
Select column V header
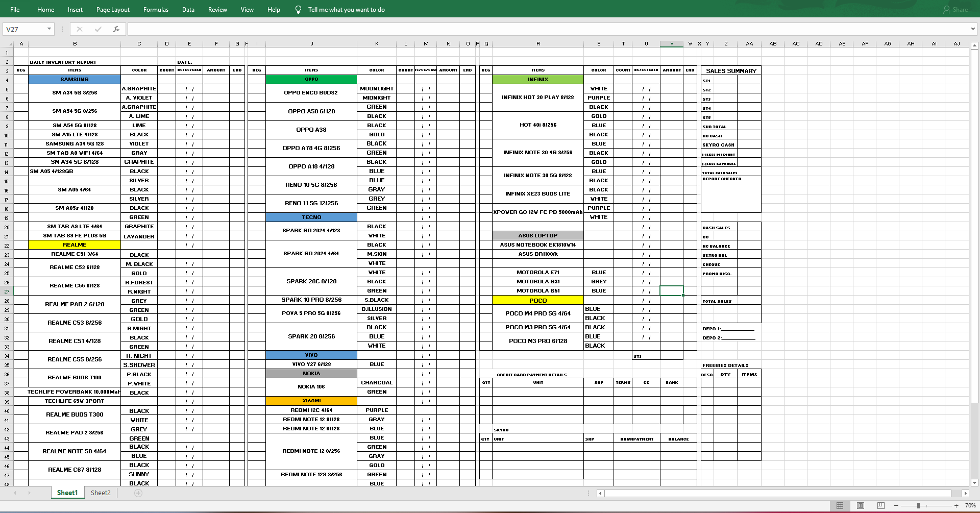[x=672, y=44]
